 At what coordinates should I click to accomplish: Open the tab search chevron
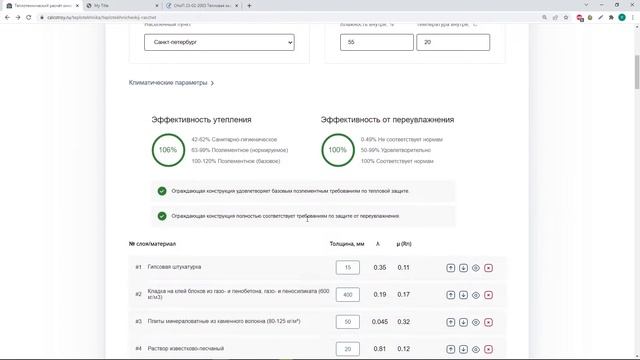coord(586,5)
